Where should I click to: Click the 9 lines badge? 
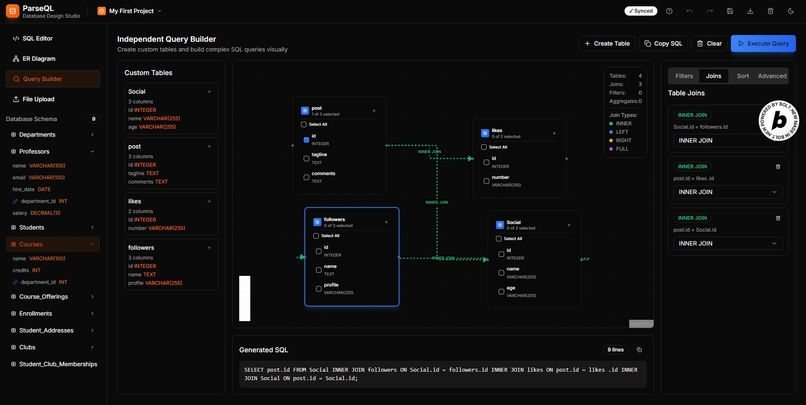pos(615,350)
